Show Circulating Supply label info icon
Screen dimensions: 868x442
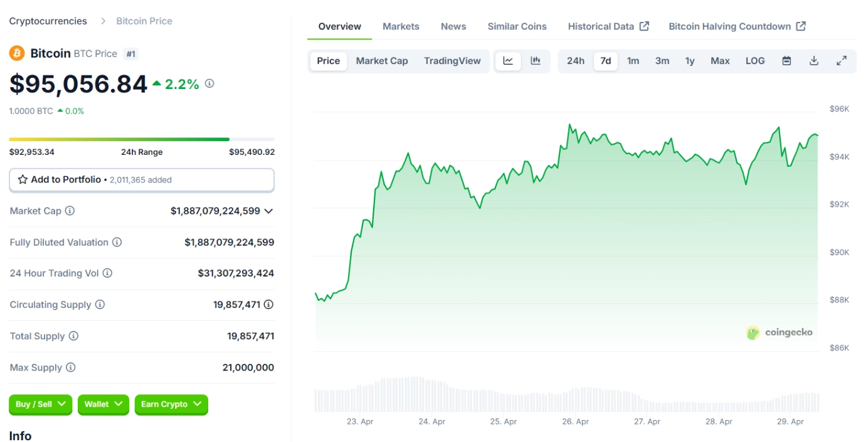[100, 305]
